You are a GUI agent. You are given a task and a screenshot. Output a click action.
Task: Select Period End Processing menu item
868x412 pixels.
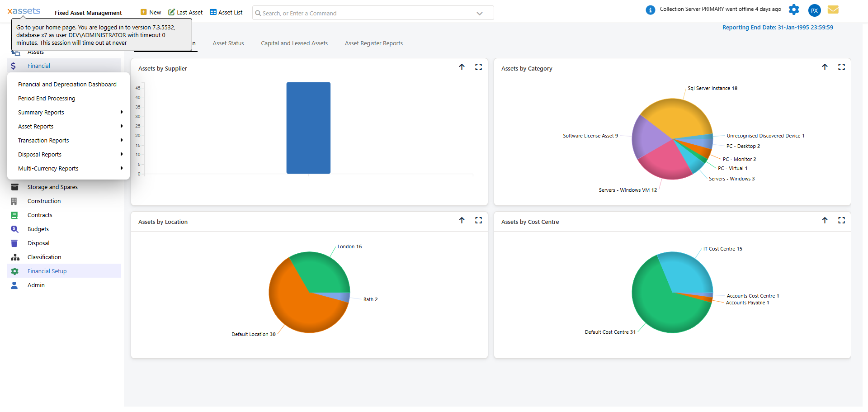pos(47,99)
